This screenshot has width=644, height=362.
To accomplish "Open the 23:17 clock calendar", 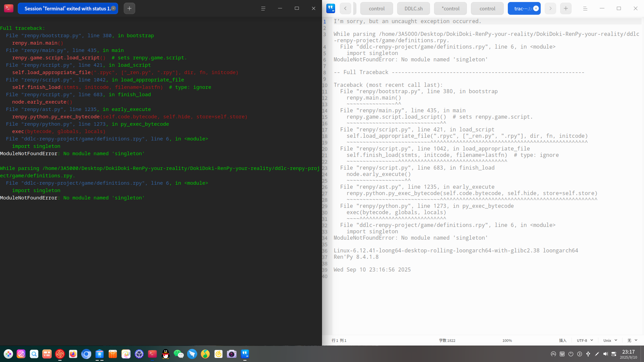I will pyautogui.click(x=628, y=354).
